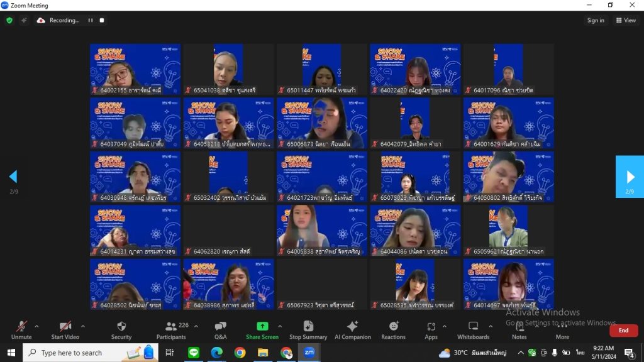Open the Q&A panel
The width and height of the screenshot is (644, 362).
click(221, 330)
